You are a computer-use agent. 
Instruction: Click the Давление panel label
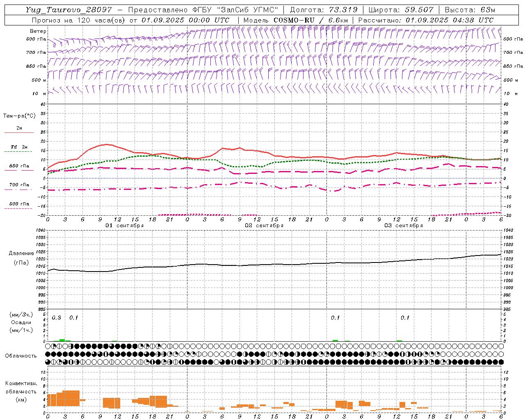click(x=21, y=253)
